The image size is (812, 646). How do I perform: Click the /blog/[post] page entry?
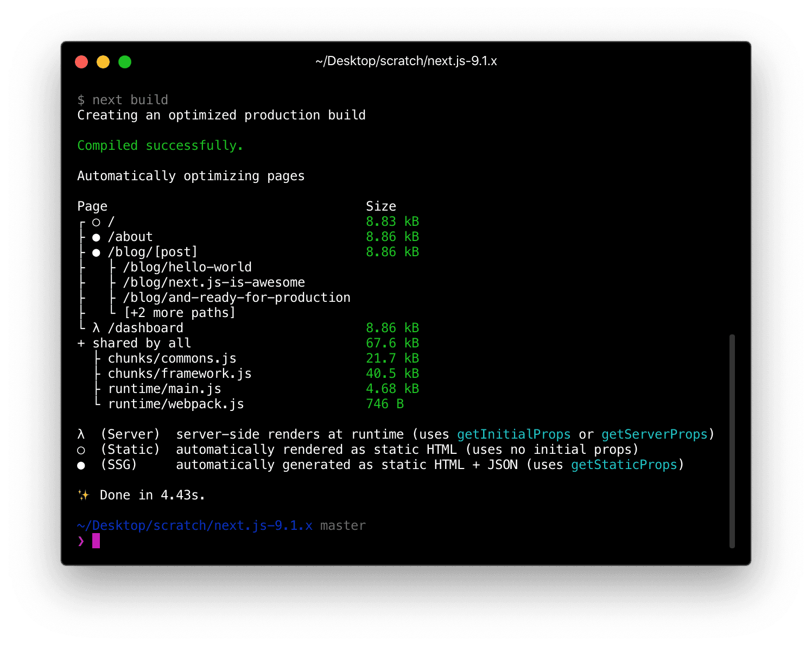point(153,252)
